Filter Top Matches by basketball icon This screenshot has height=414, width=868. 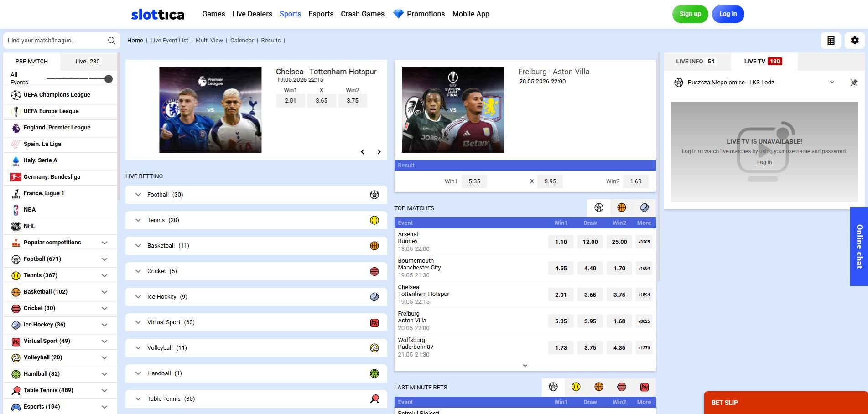click(622, 208)
